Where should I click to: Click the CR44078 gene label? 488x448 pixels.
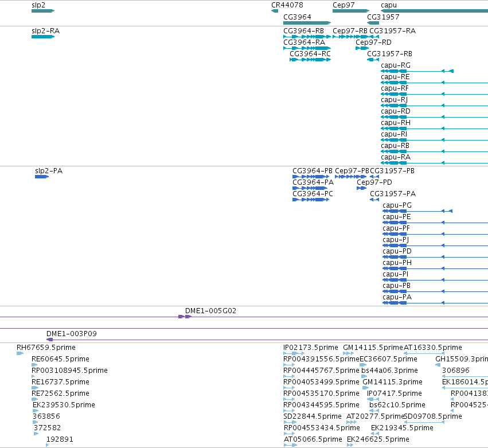click(287, 5)
